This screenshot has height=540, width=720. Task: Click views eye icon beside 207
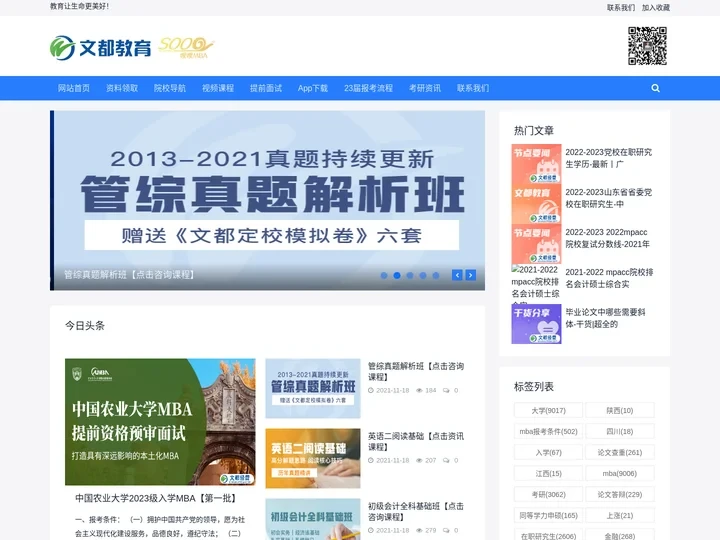coord(419,461)
